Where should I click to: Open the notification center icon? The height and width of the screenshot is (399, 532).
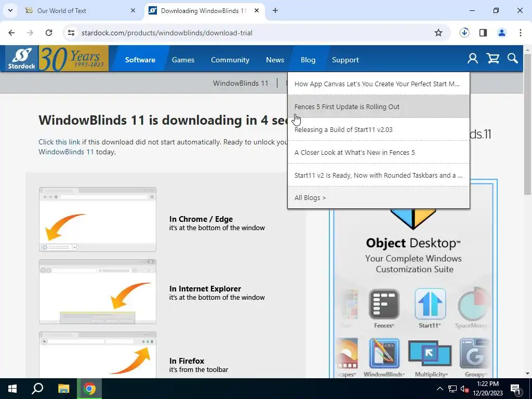(x=515, y=389)
